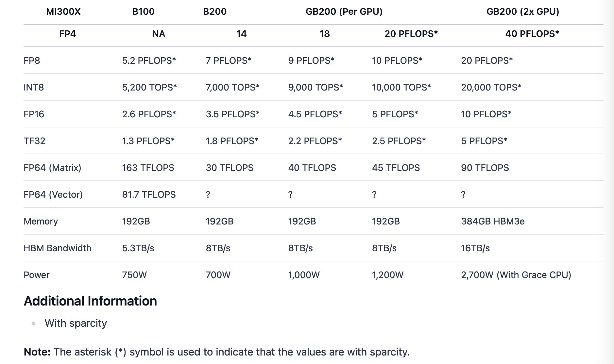Select the Additional Information heading
Viewport: 614px width, 364px height.
[x=90, y=301]
